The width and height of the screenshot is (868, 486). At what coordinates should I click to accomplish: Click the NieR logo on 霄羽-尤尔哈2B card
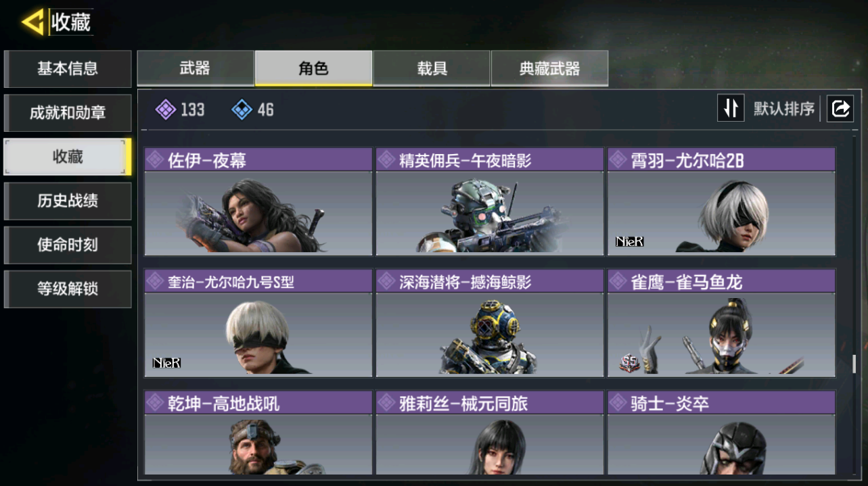pos(629,241)
